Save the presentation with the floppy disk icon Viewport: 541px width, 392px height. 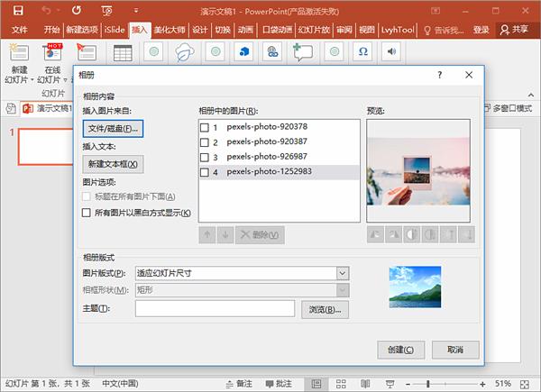(18, 11)
